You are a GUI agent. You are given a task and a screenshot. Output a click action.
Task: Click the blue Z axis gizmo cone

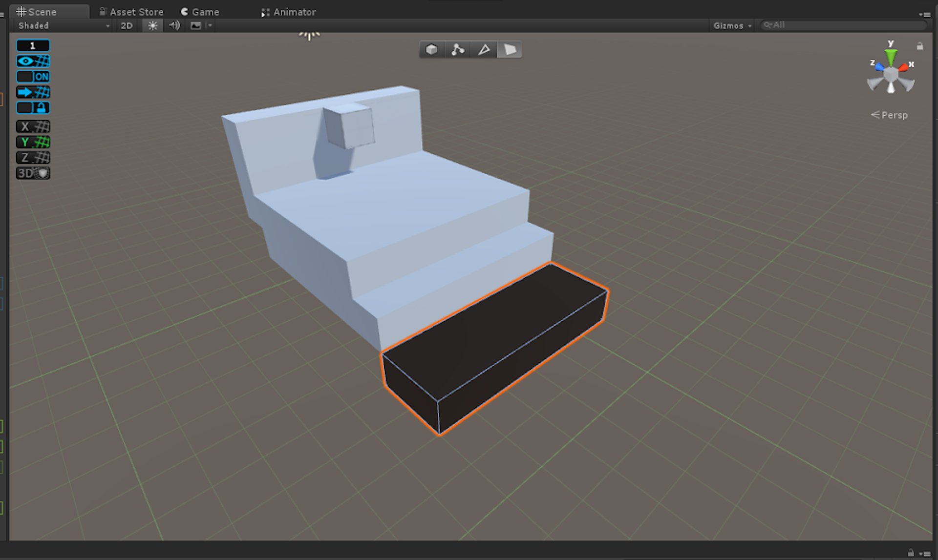[x=879, y=67]
